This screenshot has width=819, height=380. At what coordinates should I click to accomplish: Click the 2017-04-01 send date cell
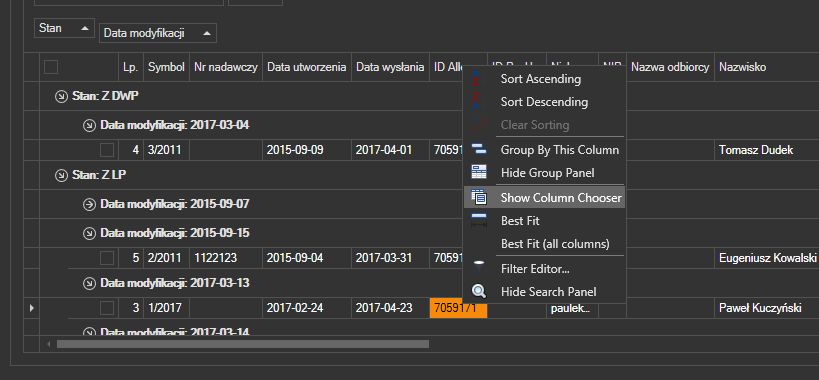point(390,150)
